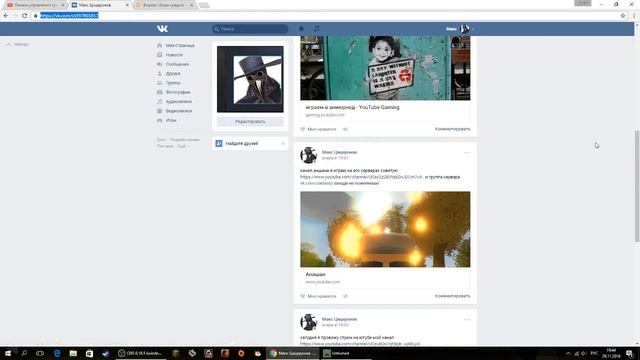Comment on the YouTube Gaming post

(452, 129)
